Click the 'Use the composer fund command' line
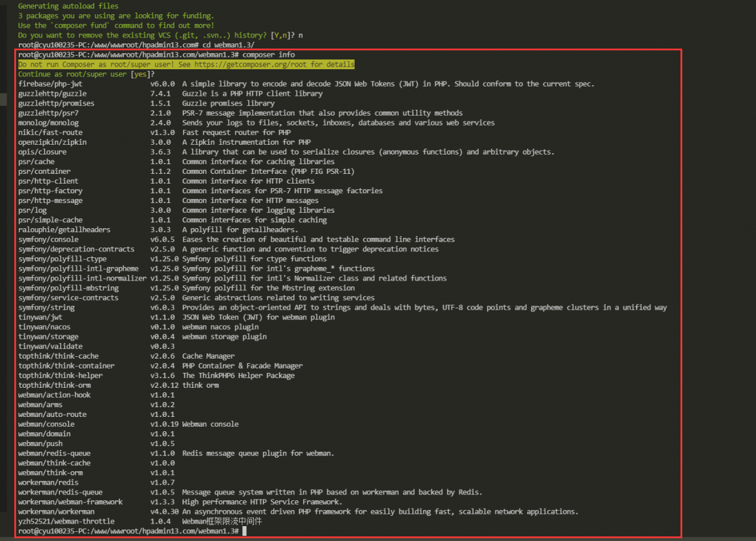Image resolution: width=756 pixels, height=541 pixels. point(116,26)
